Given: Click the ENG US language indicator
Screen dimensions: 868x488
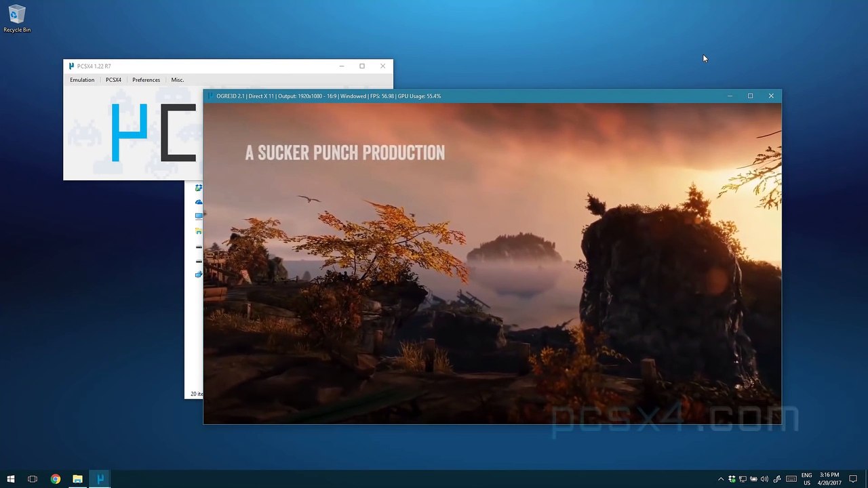Looking at the screenshot, I should [807, 479].
